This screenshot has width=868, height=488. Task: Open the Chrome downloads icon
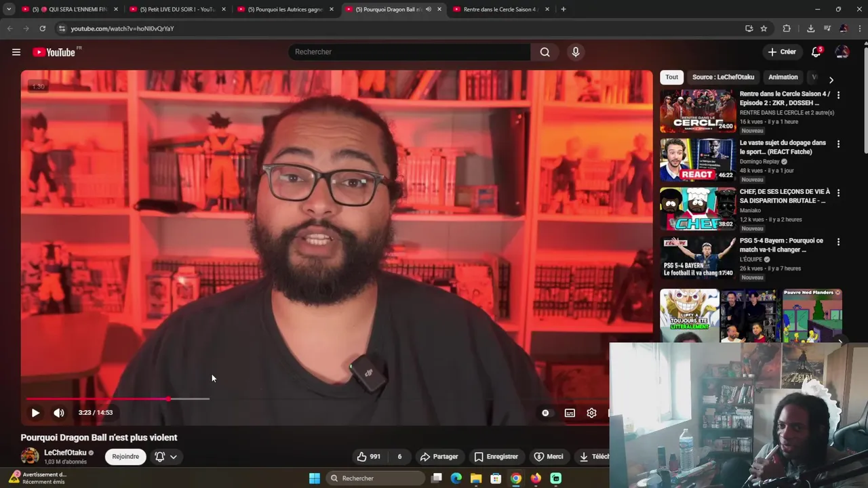click(810, 28)
